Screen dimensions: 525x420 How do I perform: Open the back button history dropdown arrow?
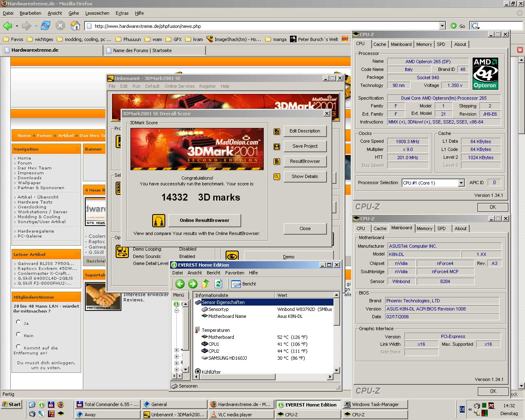pyautogui.click(x=17, y=26)
